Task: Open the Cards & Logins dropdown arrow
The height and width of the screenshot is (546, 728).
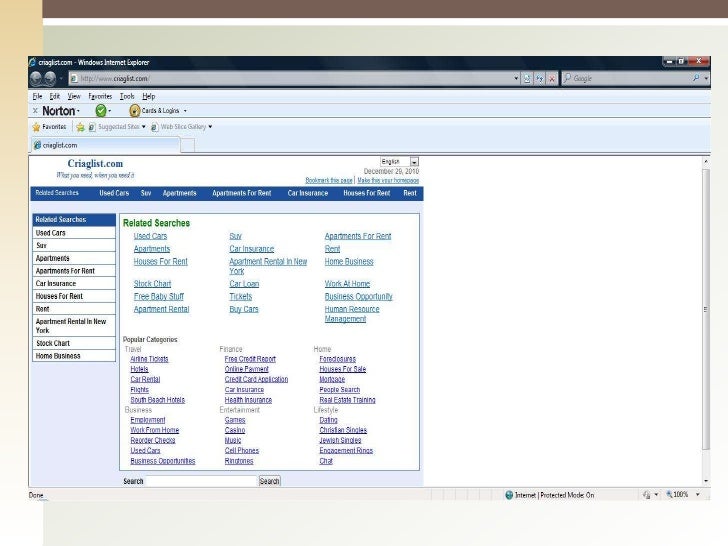Action: click(x=185, y=111)
